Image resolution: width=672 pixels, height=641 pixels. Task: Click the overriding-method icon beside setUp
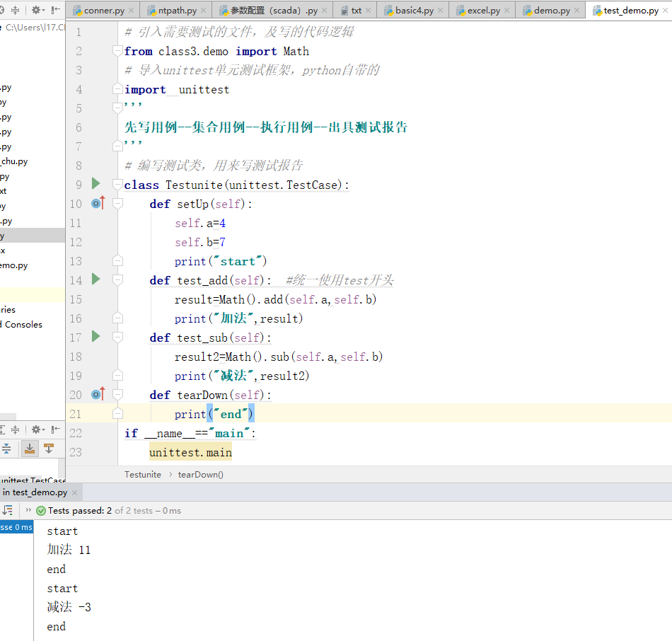[96, 203]
